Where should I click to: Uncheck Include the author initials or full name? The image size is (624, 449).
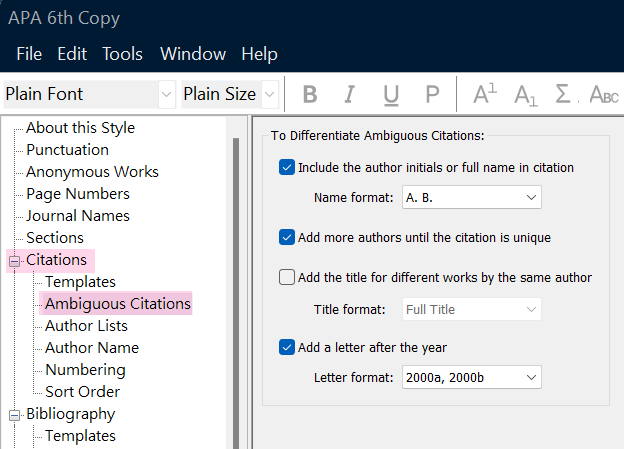(287, 168)
